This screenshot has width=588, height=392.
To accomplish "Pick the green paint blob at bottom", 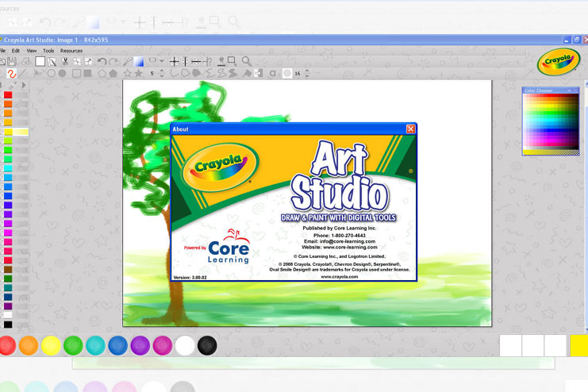I will tap(73, 345).
